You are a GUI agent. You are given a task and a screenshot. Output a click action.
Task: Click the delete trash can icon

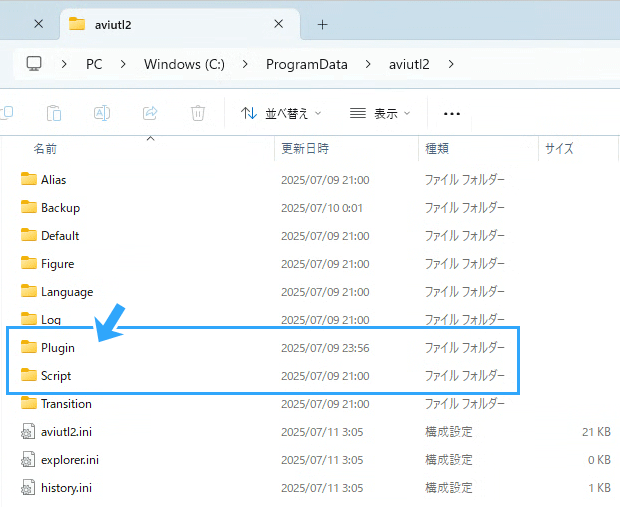pos(198,113)
